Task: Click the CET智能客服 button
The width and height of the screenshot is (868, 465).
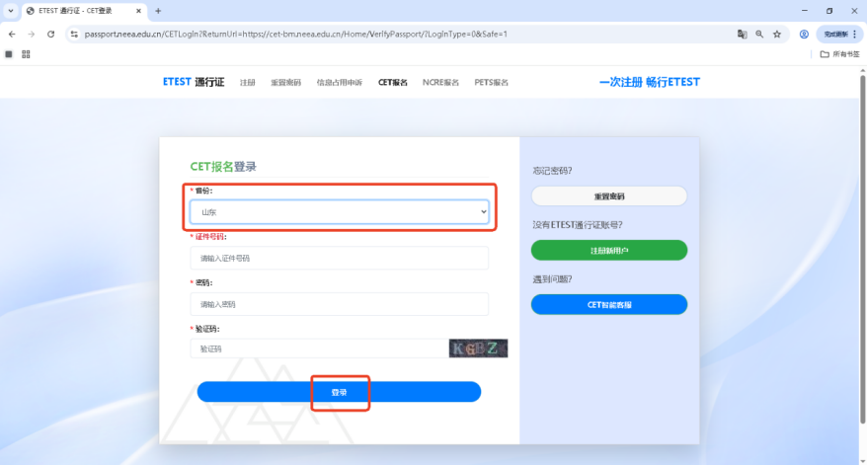Action: pyautogui.click(x=608, y=305)
